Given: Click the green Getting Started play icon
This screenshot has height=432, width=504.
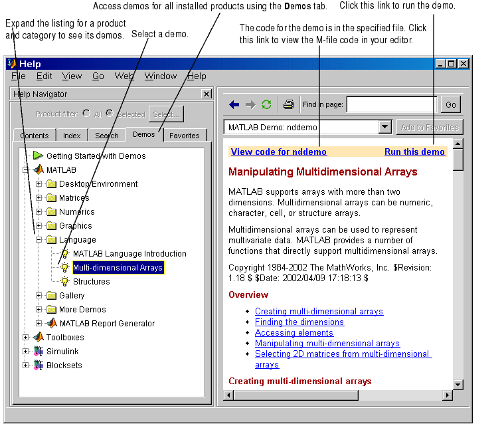Looking at the screenshot, I should pos(39,156).
